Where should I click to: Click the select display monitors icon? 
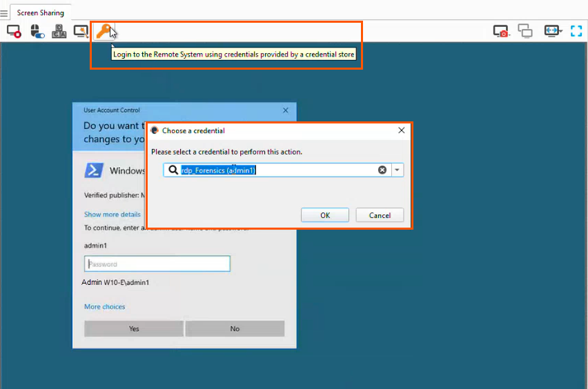click(x=525, y=31)
